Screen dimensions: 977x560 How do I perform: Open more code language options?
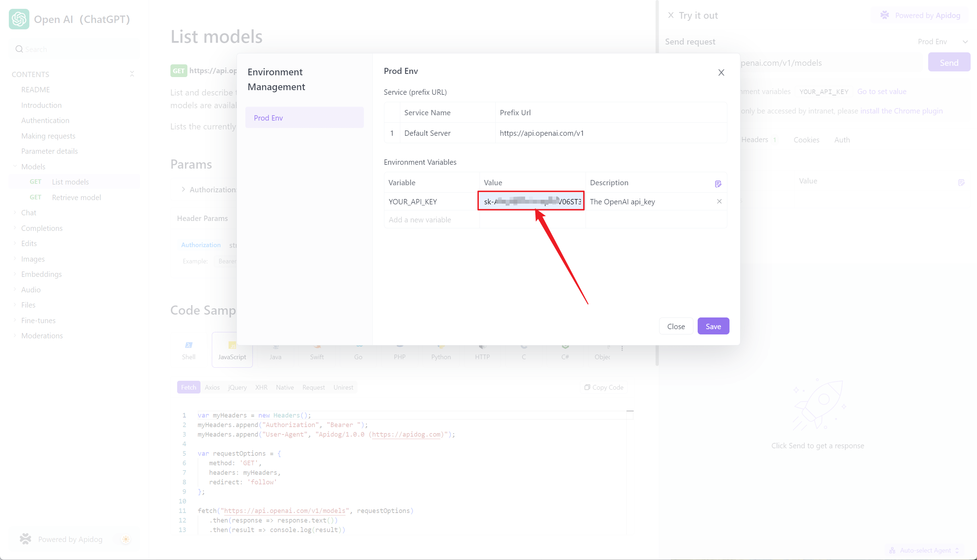[x=622, y=348]
